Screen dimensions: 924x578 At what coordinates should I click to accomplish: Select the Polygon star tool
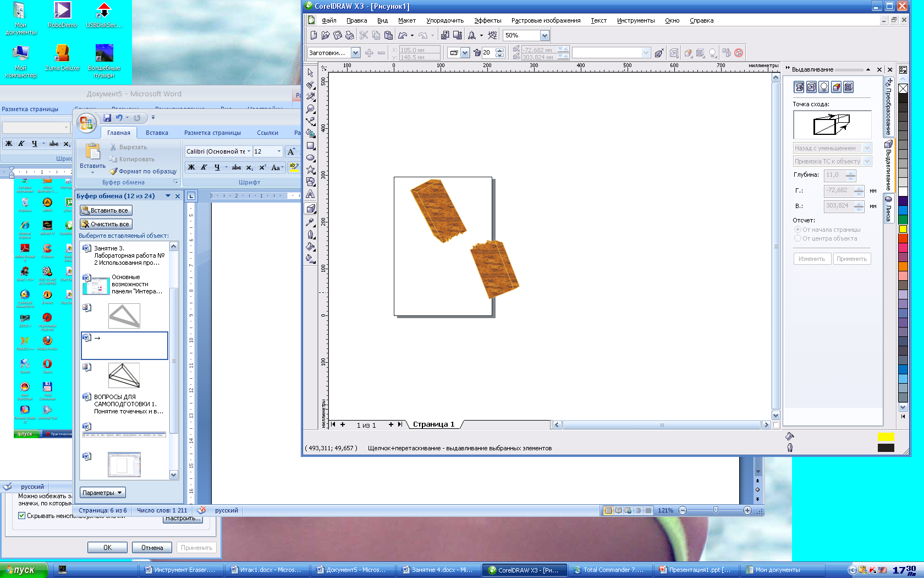tap(311, 170)
